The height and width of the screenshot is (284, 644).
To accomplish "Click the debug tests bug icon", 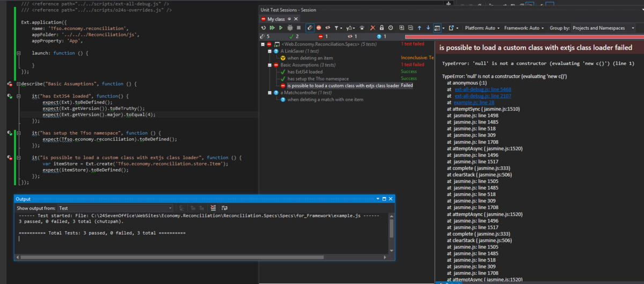I will (x=290, y=27).
